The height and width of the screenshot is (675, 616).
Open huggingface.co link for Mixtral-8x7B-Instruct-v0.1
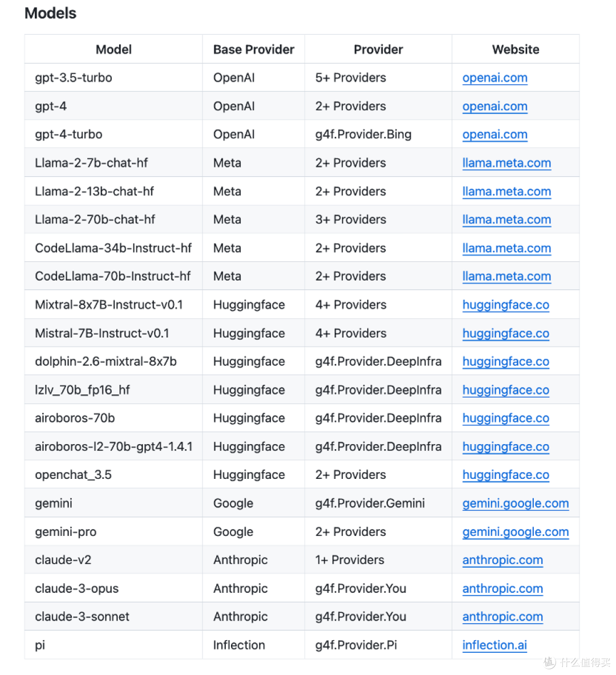coord(506,305)
